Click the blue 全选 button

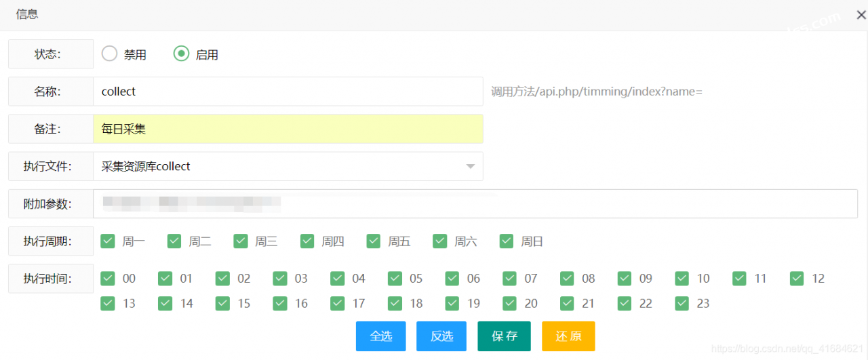pyautogui.click(x=380, y=336)
